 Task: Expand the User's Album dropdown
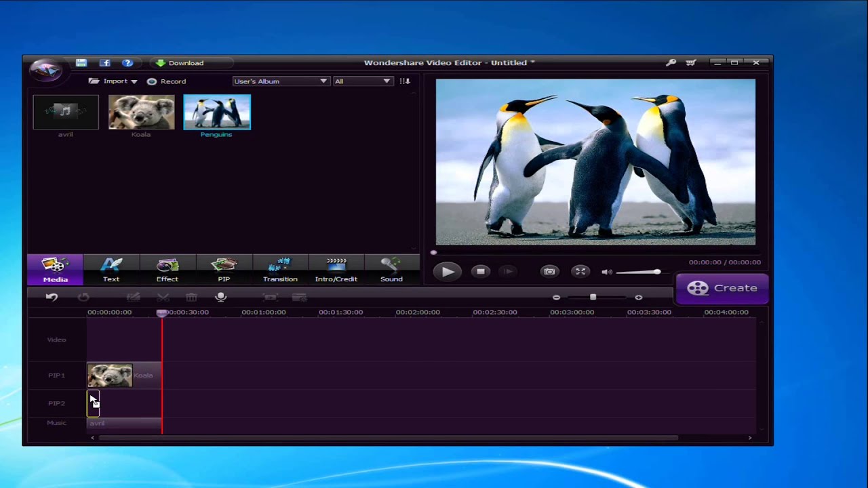[281, 81]
